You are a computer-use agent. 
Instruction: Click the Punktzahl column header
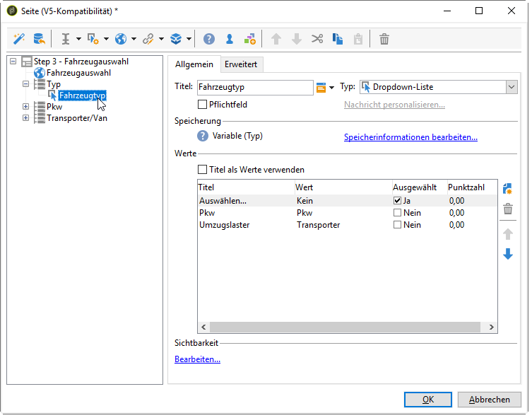[472, 187]
